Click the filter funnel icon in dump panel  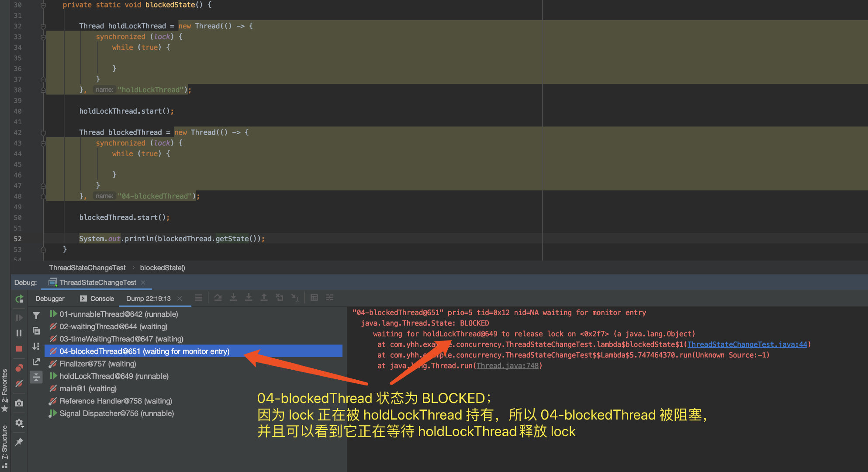pyautogui.click(x=36, y=315)
